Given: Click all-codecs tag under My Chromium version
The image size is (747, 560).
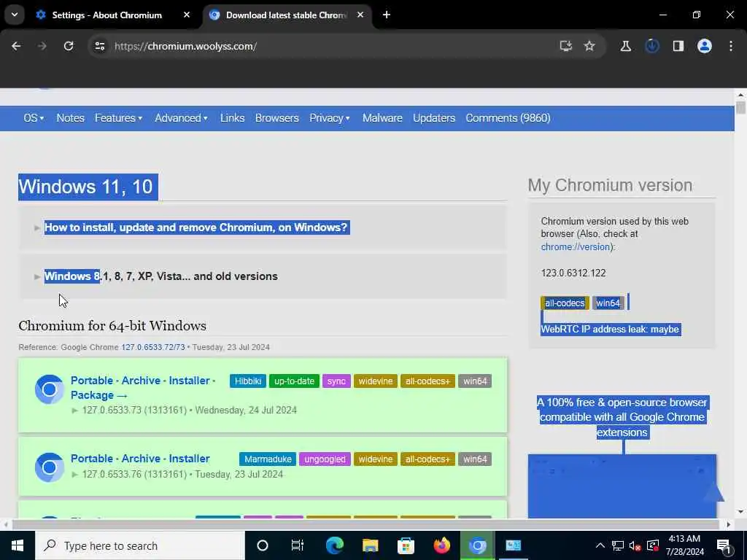Looking at the screenshot, I should tap(565, 303).
